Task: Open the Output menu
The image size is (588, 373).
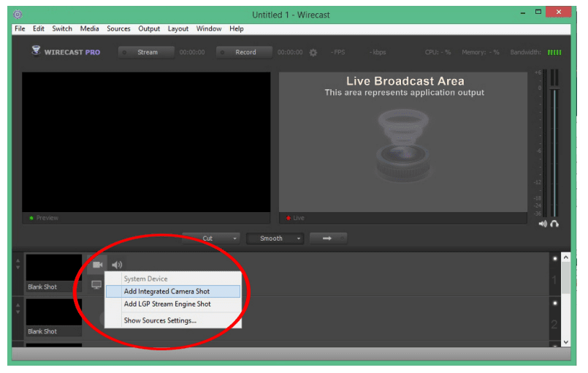Action: (149, 29)
